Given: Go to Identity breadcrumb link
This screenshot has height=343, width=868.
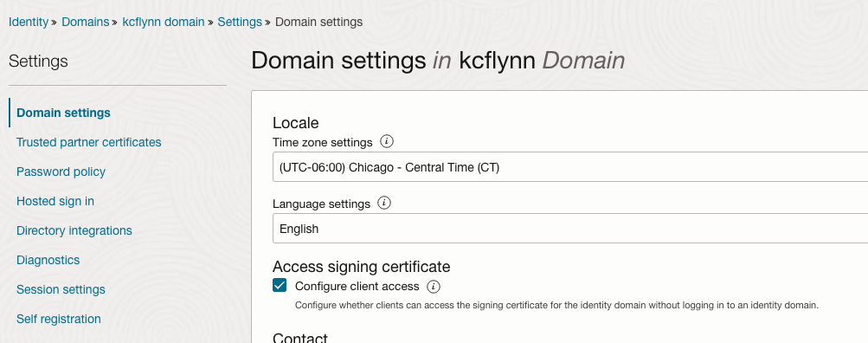Looking at the screenshot, I should [x=29, y=23].
